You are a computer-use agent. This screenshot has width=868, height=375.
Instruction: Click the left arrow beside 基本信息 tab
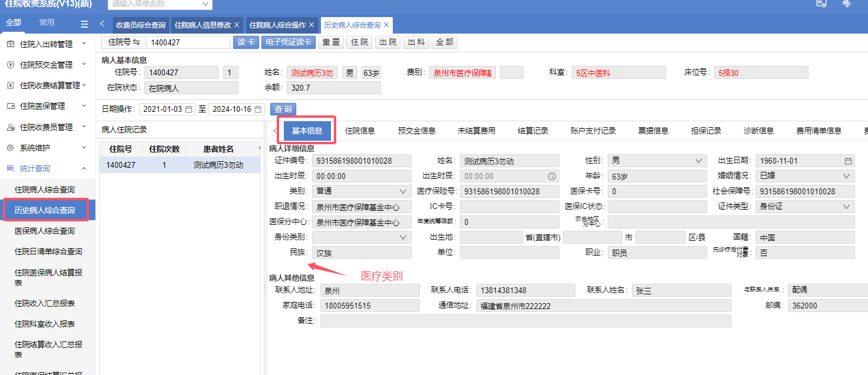[274, 131]
